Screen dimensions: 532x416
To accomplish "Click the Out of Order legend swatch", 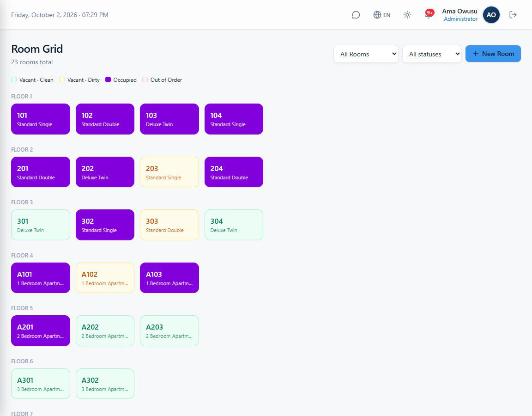I will click(x=145, y=80).
